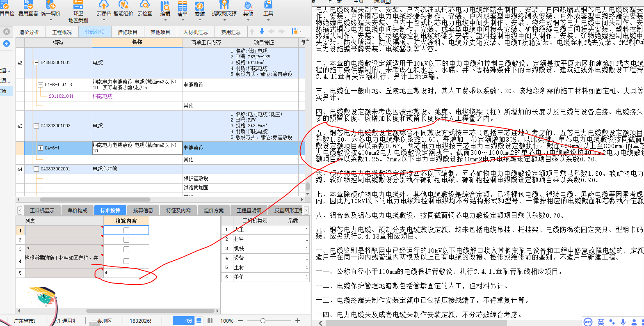Open the 单价构成 bottom tab

(x=78, y=210)
